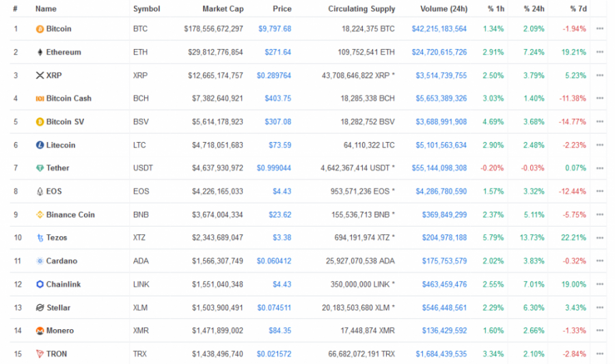This screenshot has height=364, width=615.
Task: Click EOS market cap $4,226,165,033
Action: 217,191
